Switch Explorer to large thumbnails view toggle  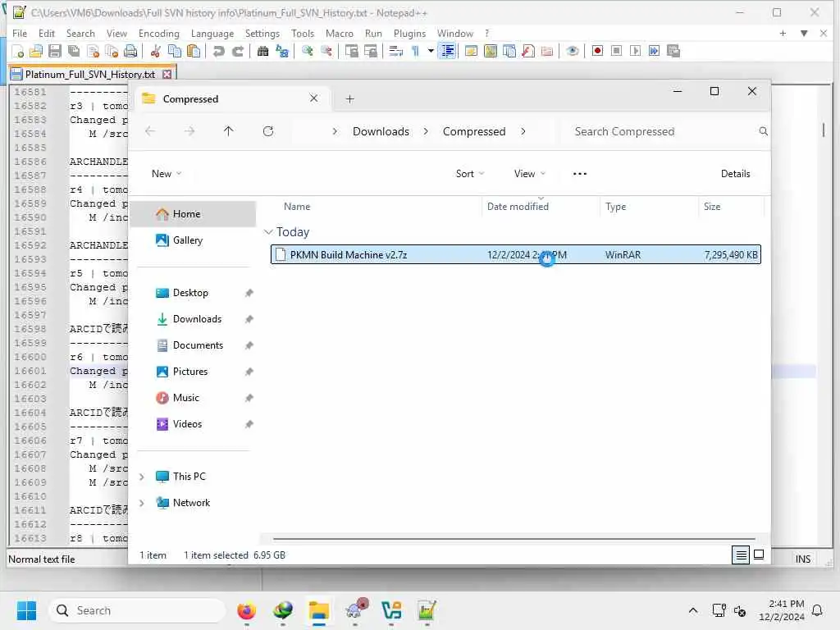[759, 555]
